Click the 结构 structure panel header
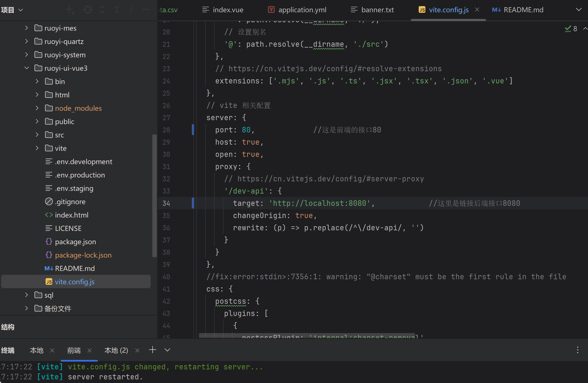Screen dimensions: 588x383 click(x=8, y=327)
